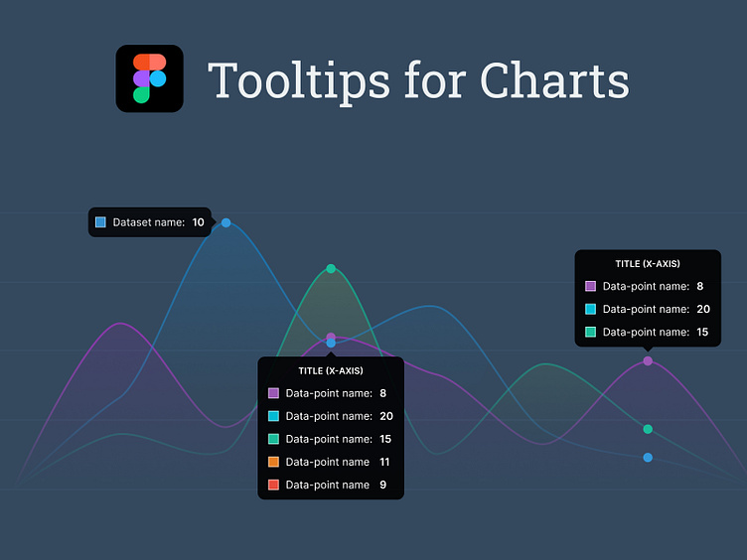Click value 11 in the center tooltip
Screen dimensions: 747x560
point(384,462)
